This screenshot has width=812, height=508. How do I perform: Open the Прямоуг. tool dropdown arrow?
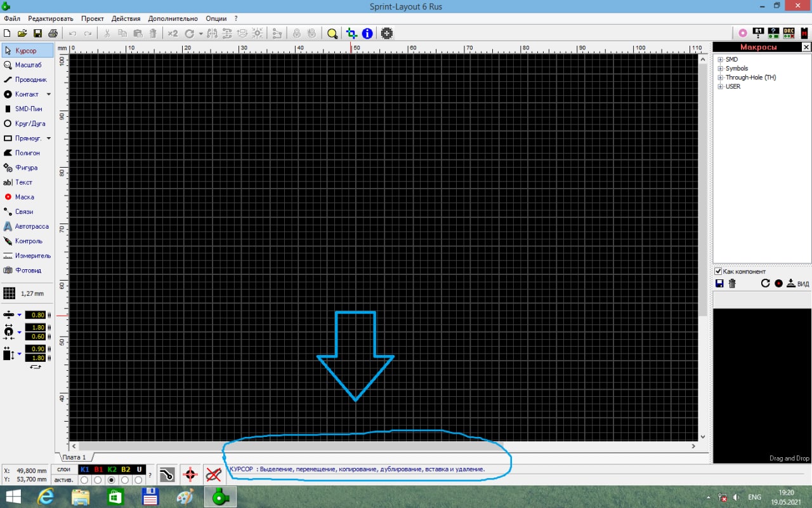pyautogui.click(x=48, y=138)
